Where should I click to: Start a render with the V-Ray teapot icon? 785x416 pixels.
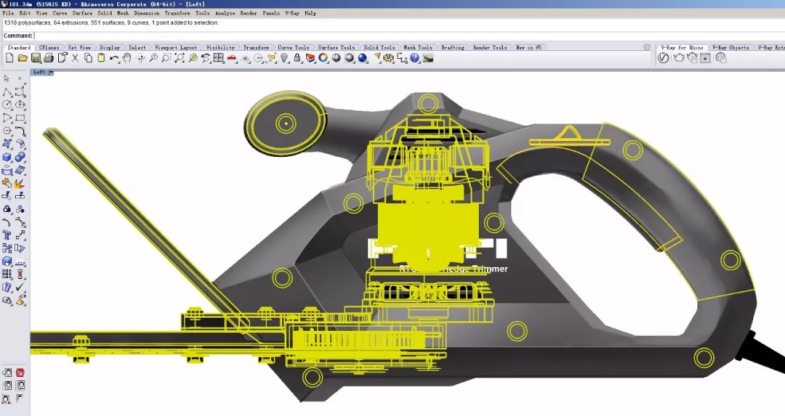tap(677, 58)
